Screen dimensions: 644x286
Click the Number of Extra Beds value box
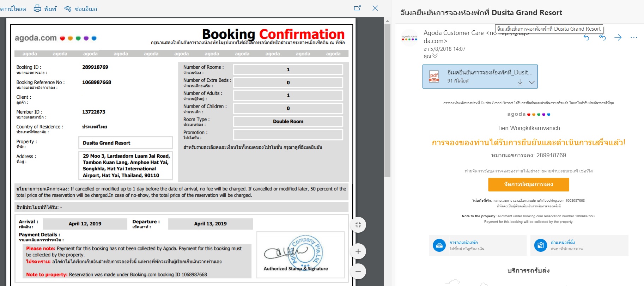pyautogui.click(x=288, y=83)
